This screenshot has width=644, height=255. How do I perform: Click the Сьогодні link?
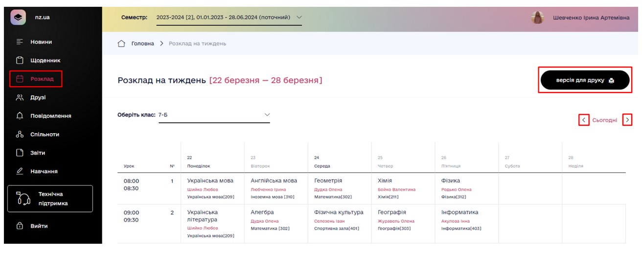(x=605, y=120)
